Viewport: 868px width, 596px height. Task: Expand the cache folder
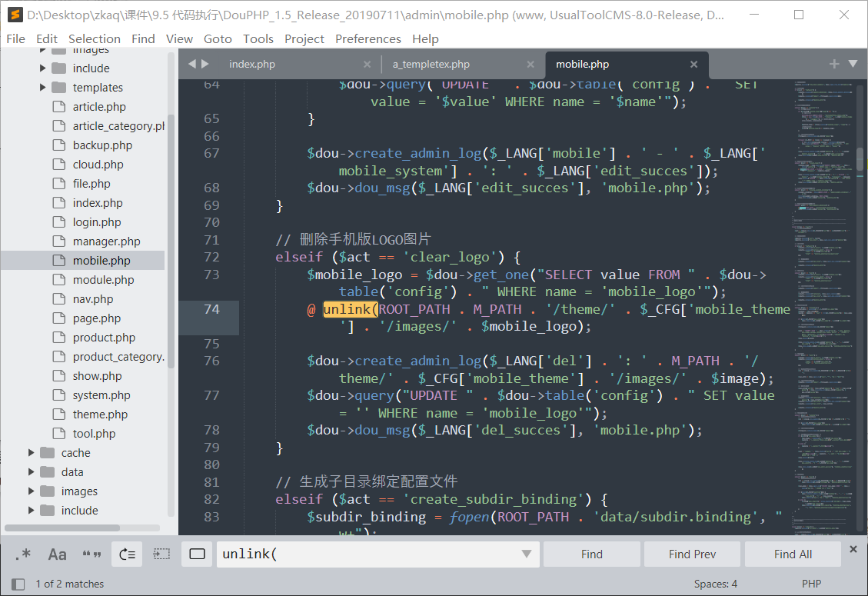click(x=31, y=453)
